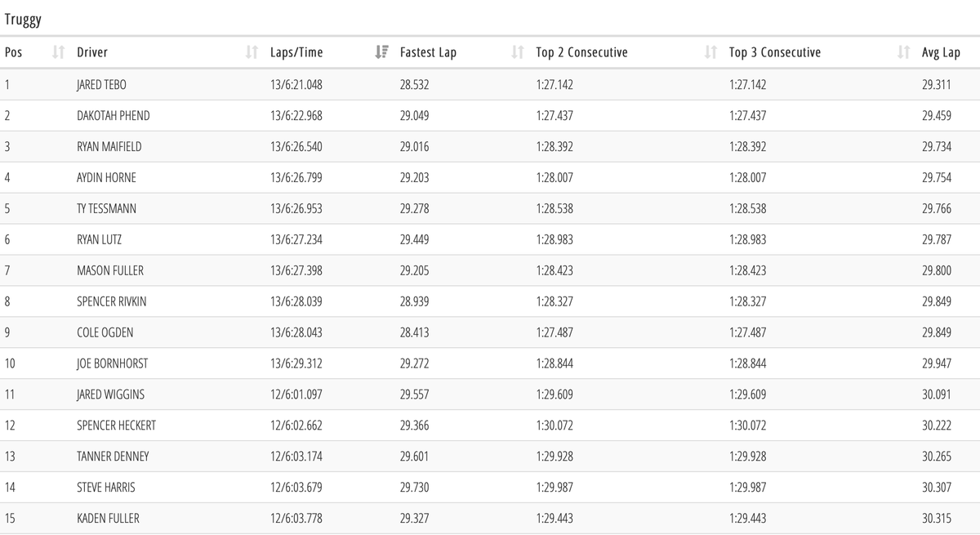This screenshot has width=980, height=535.
Task: Click COLE OGDEN's fastest lap 28.413
Action: pos(414,332)
